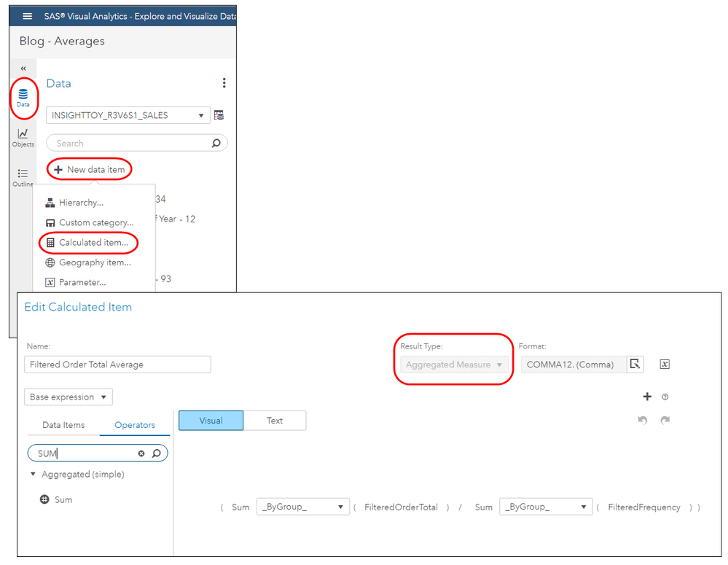Open Data pane three-dot options menu
This screenshot has width=728, height=565.
click(x=224, y=83)
